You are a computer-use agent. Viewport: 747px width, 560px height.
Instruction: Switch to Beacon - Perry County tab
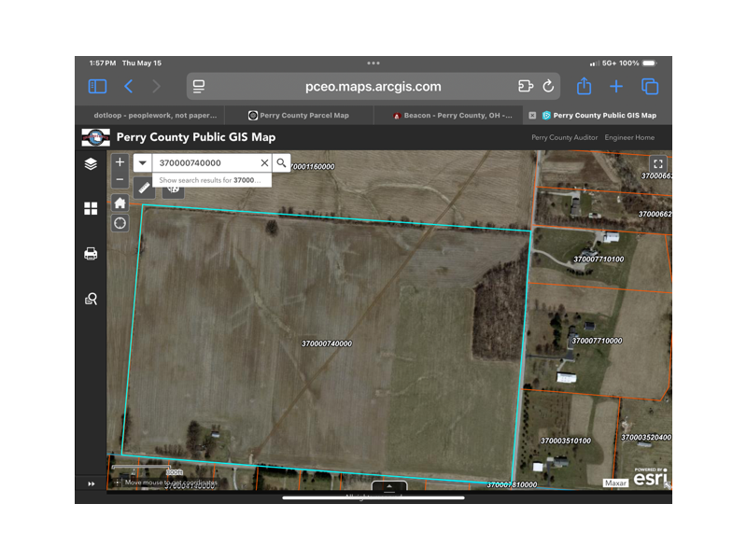[448, 115]
